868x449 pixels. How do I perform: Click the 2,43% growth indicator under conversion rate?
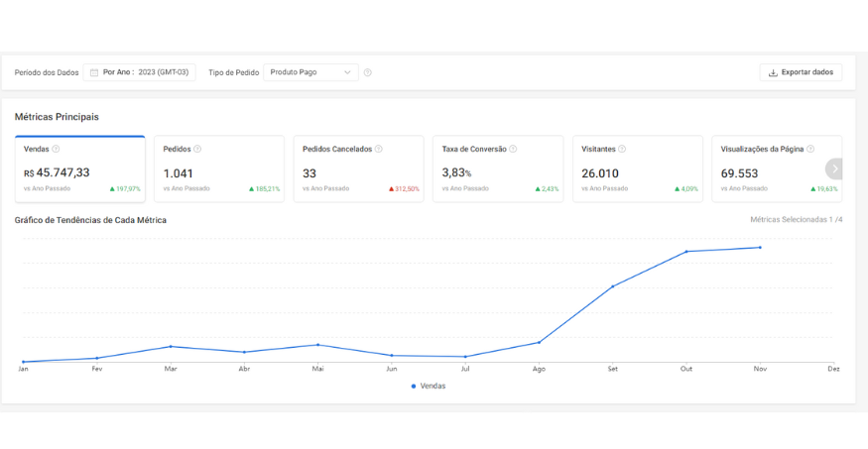click(x=547, y=189)
